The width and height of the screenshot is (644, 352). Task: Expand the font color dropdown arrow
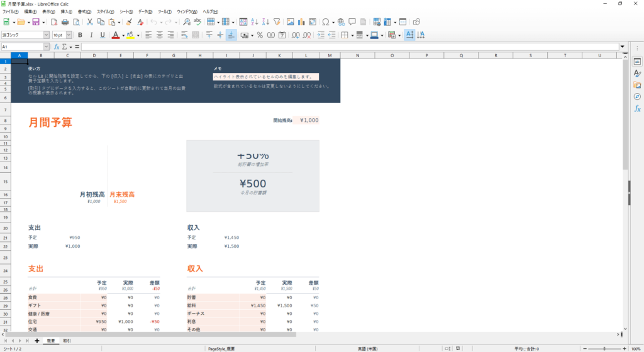point(123,36)
